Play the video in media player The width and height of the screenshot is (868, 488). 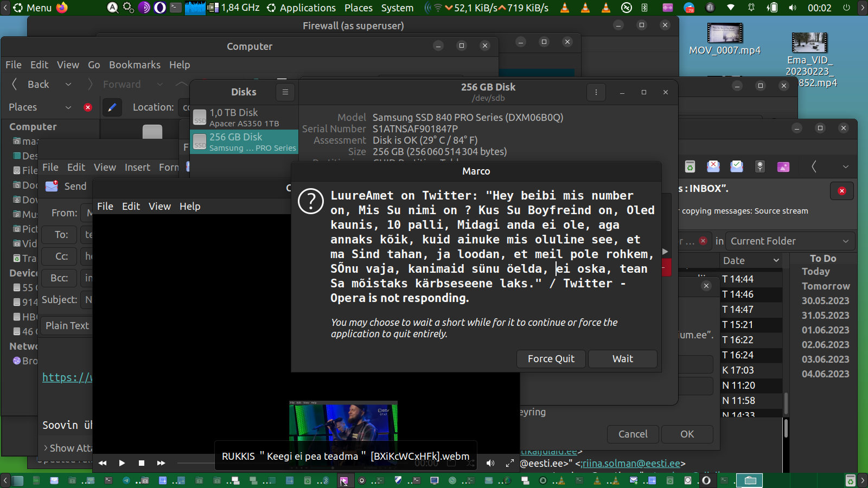(122, 463)
